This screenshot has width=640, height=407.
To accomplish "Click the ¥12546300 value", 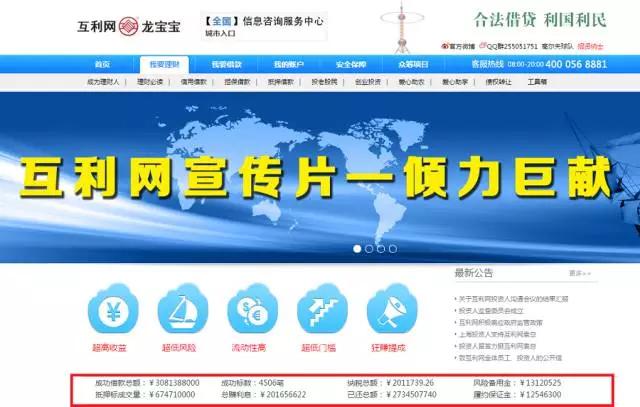I will [540, 395].
